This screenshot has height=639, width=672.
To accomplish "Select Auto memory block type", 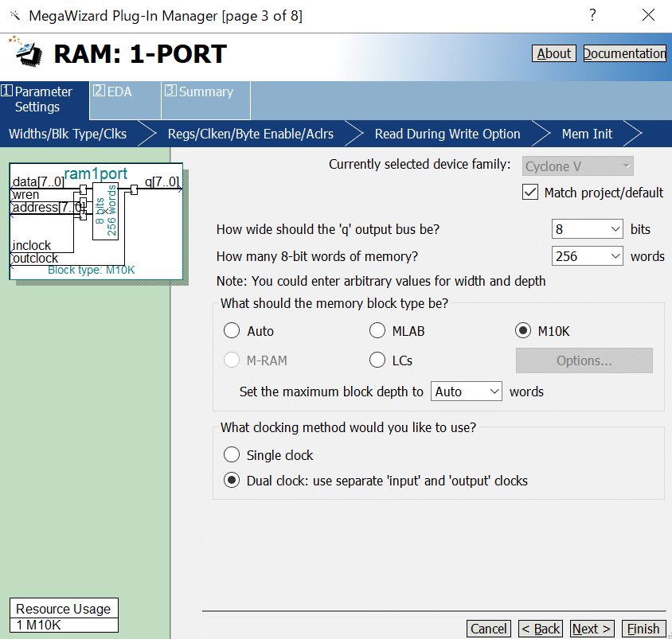I will click(232, 330).
